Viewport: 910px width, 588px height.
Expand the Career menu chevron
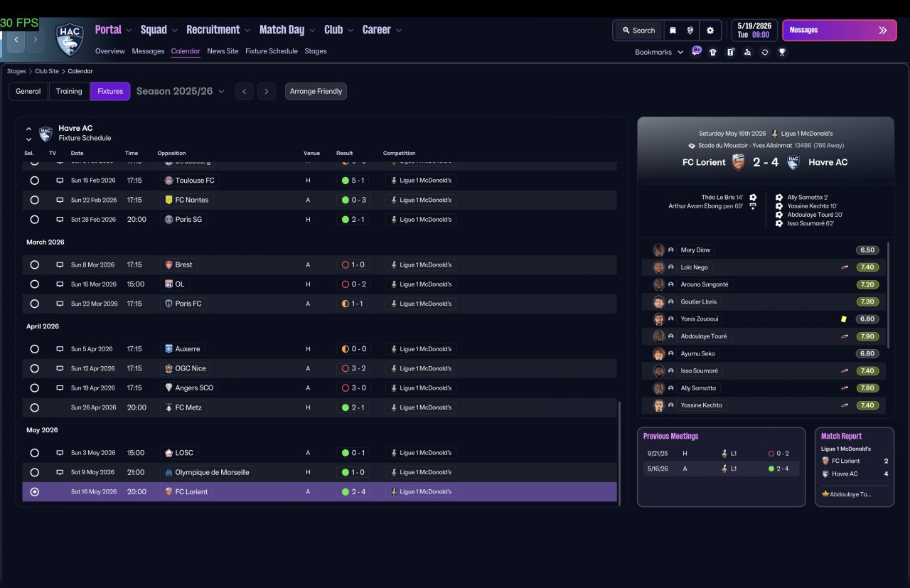399,31
